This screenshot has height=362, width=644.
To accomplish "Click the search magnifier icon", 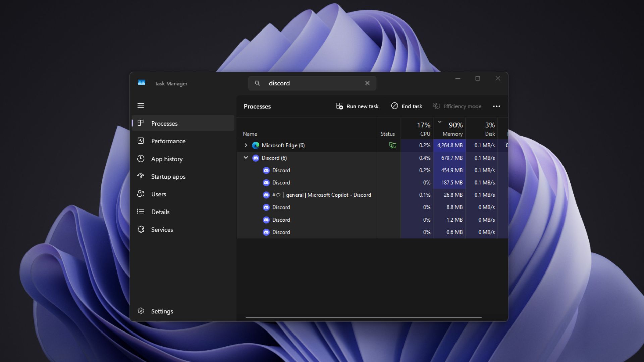I will coord(257,83).
